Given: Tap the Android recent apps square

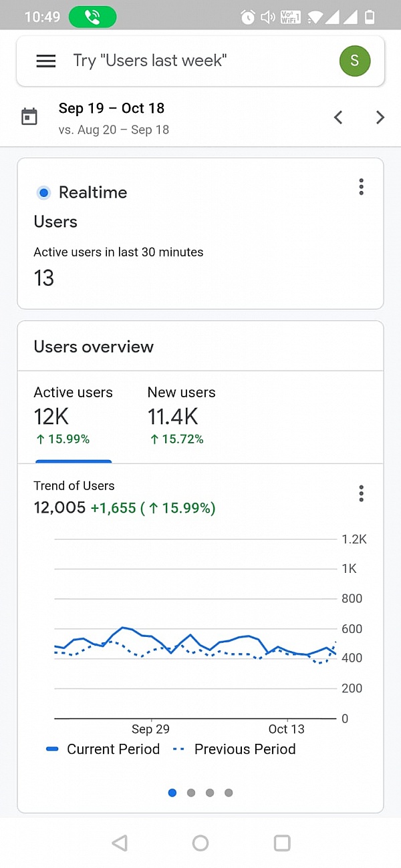Looking at the screenshot, I should pos(282,843).
